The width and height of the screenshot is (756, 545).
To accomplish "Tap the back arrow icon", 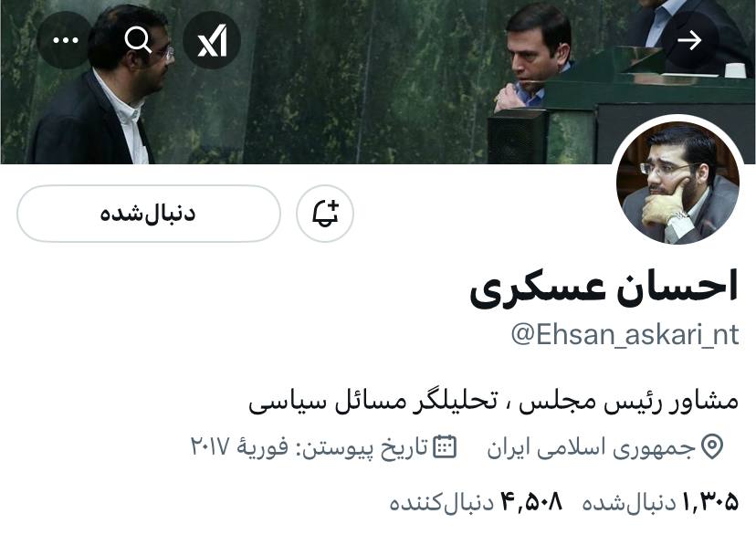I will click(x=689, y=40).
